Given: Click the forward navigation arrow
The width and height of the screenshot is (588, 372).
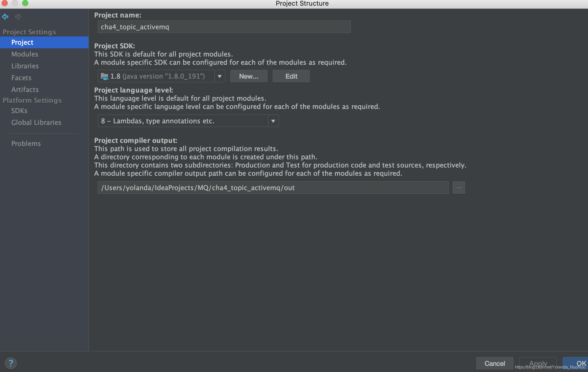Looking at the screenshot, I should pyautogui.click(x=18, y=16).
